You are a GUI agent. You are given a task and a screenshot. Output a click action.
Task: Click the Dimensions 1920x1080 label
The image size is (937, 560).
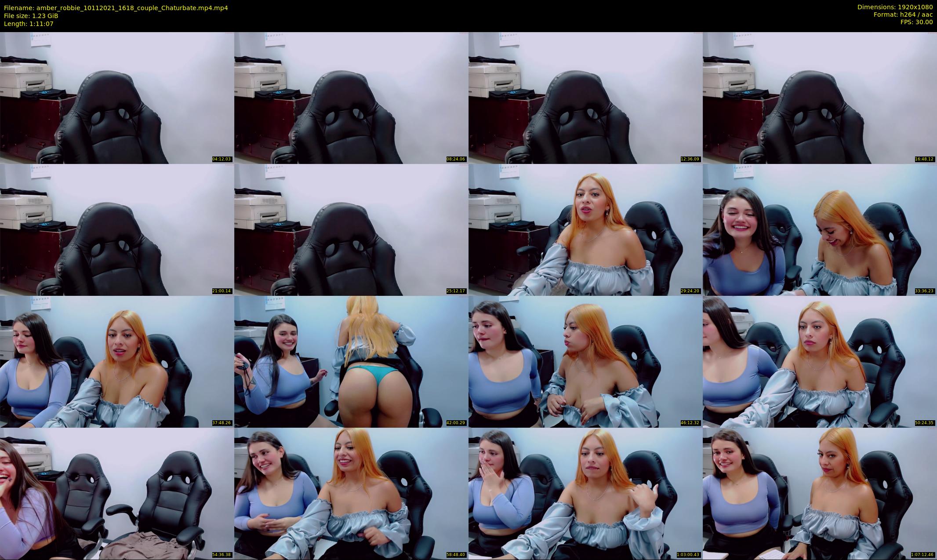click(x=895, y=7)
